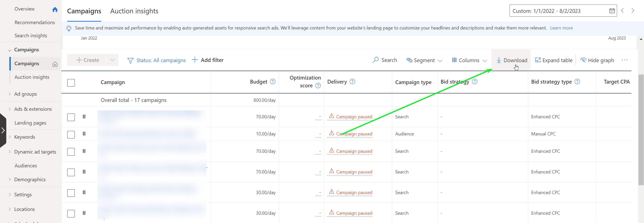This screenshot has width=644, height=223.
Task: Expand Locations in sidebar
Action: [10, 209]
